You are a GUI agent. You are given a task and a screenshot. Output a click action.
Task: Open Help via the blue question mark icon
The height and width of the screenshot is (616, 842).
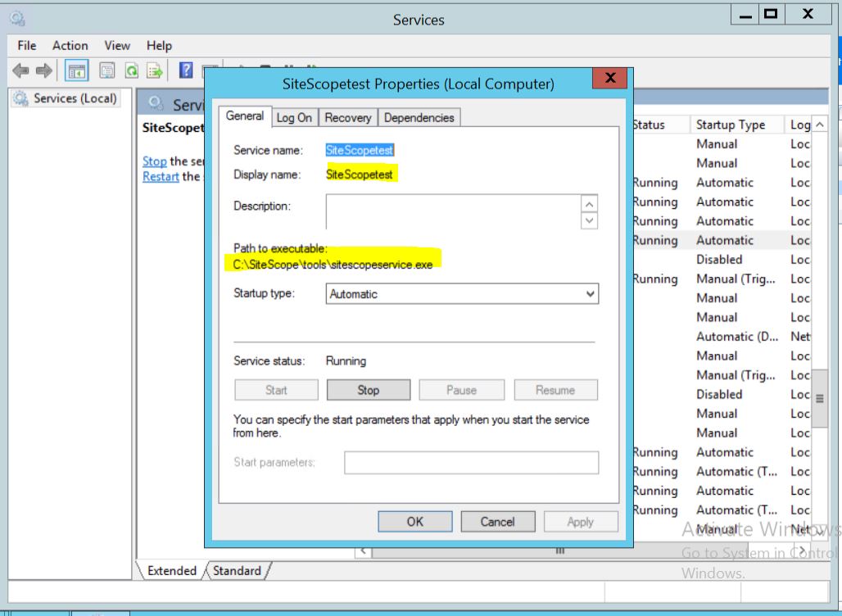click(186, 70)
